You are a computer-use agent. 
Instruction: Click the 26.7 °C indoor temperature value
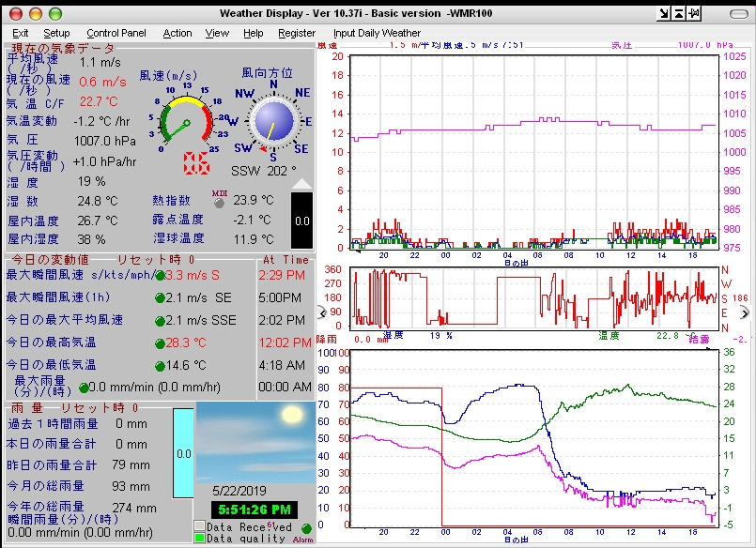(x=98, y=221)
